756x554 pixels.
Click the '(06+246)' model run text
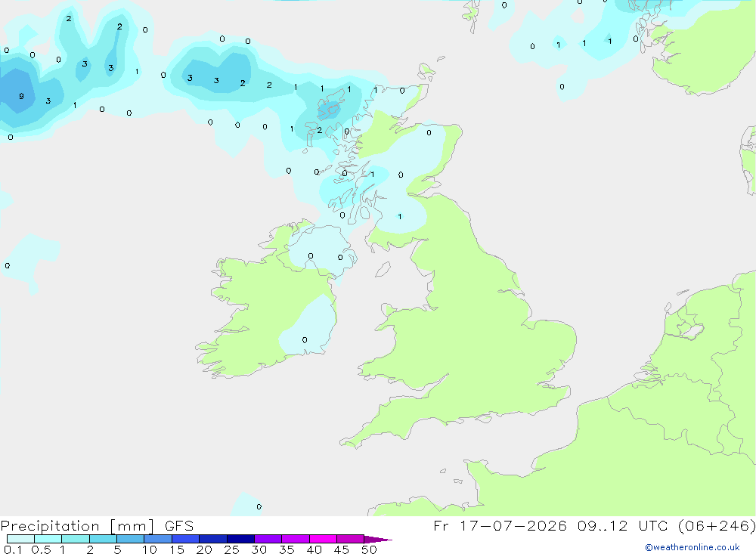717,525
